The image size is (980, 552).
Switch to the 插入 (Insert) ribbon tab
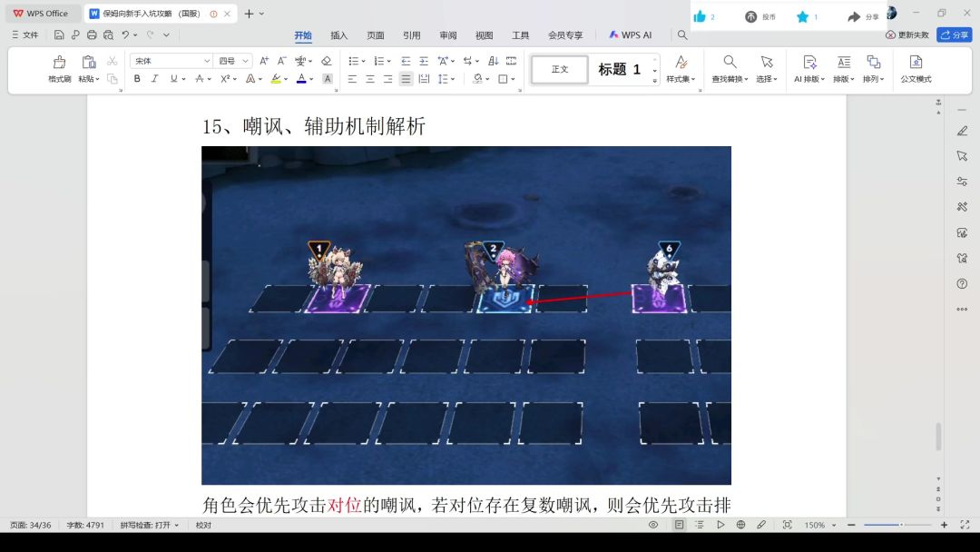click(x=338, y=35)
